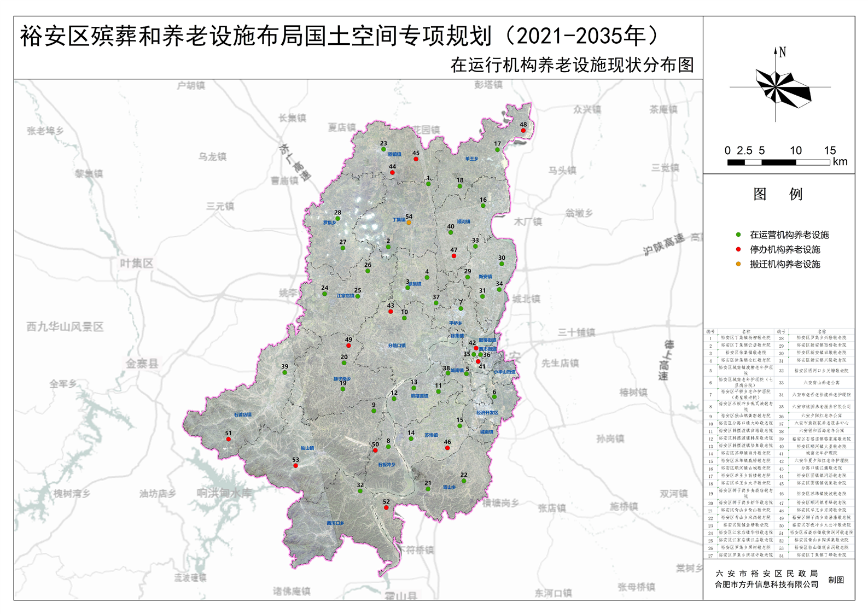Click red marker 52 near 西河口乡
This screenshot has width=868, height=614.
(x=386, y=508)
